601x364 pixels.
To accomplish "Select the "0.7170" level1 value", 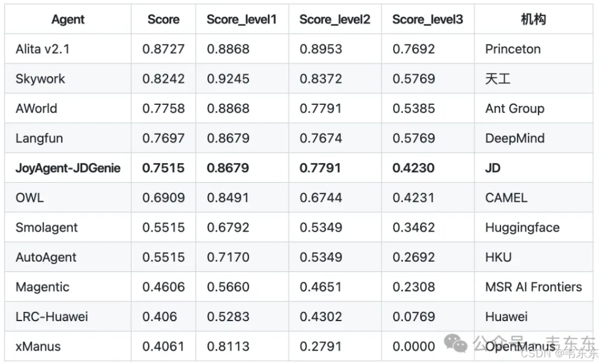I will pyautogui.click(x=228, y=257).
